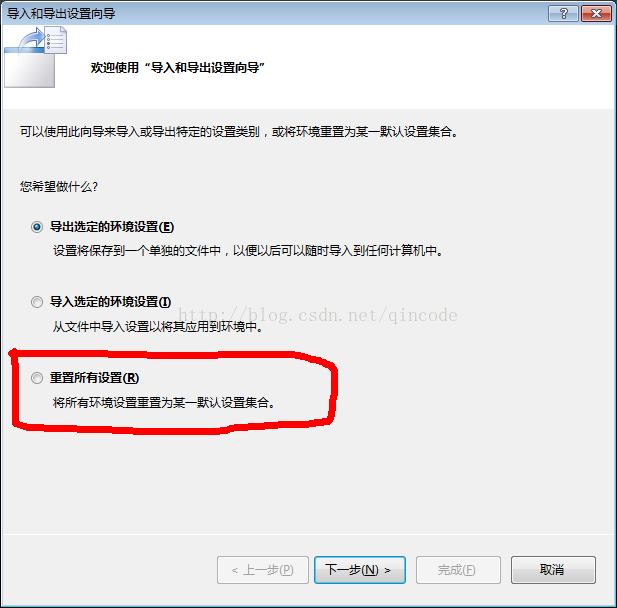The image size is (617, 608).
Task: Click the wizard welcome heading text
Action: pos(177,68)
